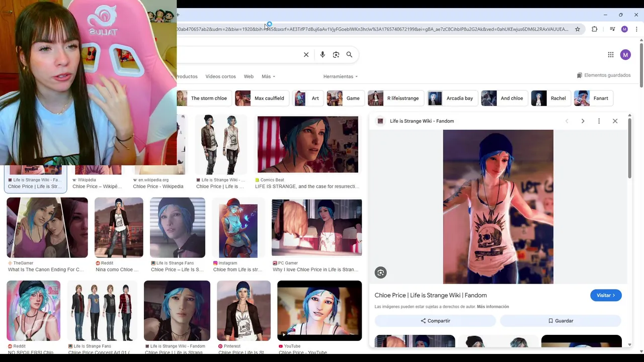644x362 pixels.
Task: Click the magnifying glass search button
Action: [349, 55]
